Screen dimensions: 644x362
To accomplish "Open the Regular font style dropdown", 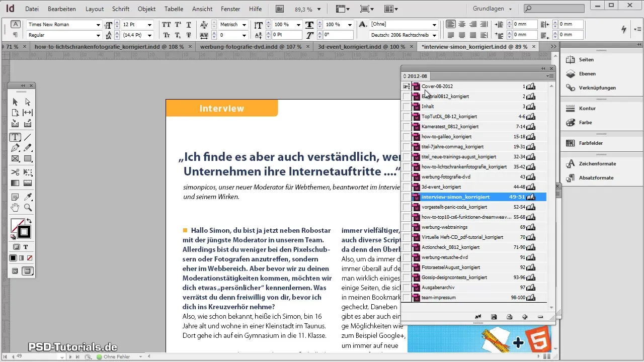I will pyautogui.click(x=98, y=35).
